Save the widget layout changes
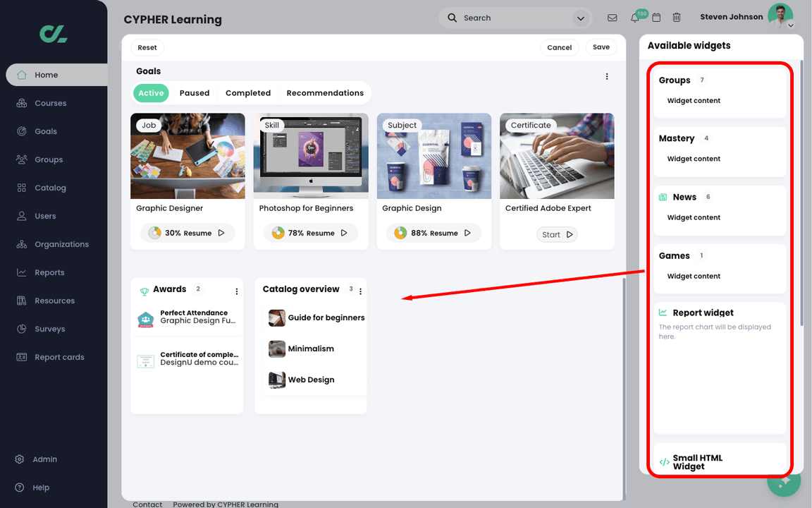This screenshot has height=508, width=812. pos(601,47)
